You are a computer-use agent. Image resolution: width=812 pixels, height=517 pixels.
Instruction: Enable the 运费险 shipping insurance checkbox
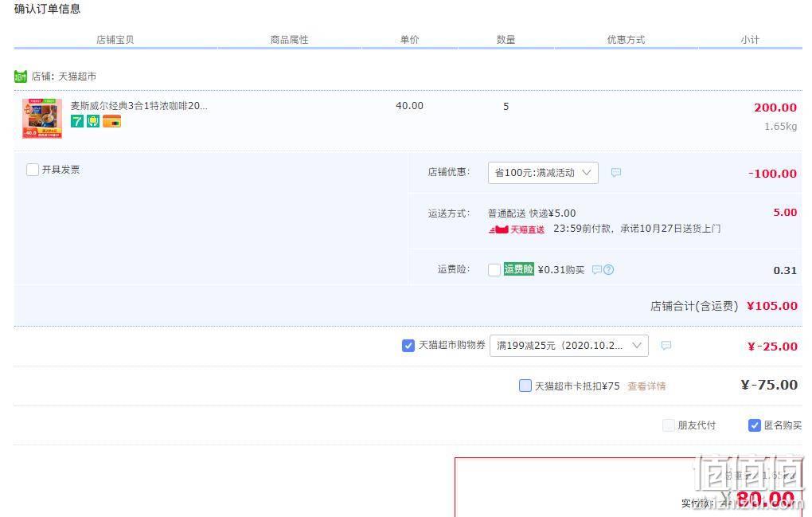[x=494, y=269]
